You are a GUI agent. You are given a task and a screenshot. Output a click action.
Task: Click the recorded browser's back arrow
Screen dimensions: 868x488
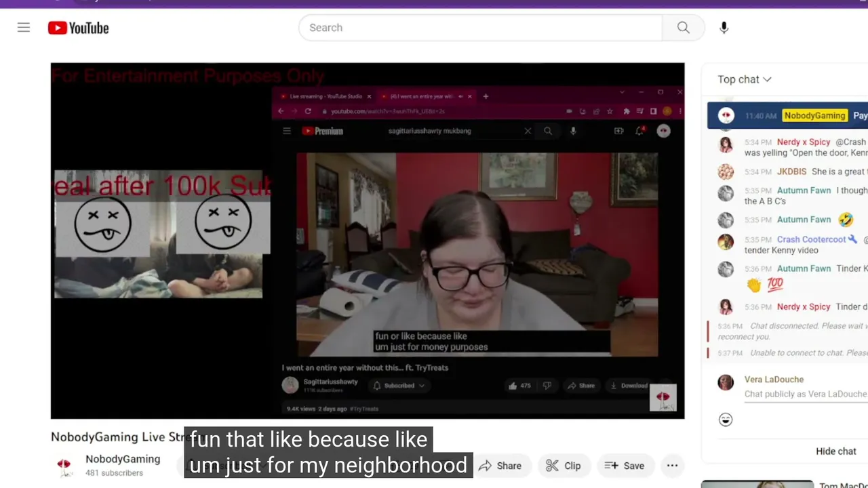[x=281, y=111]
